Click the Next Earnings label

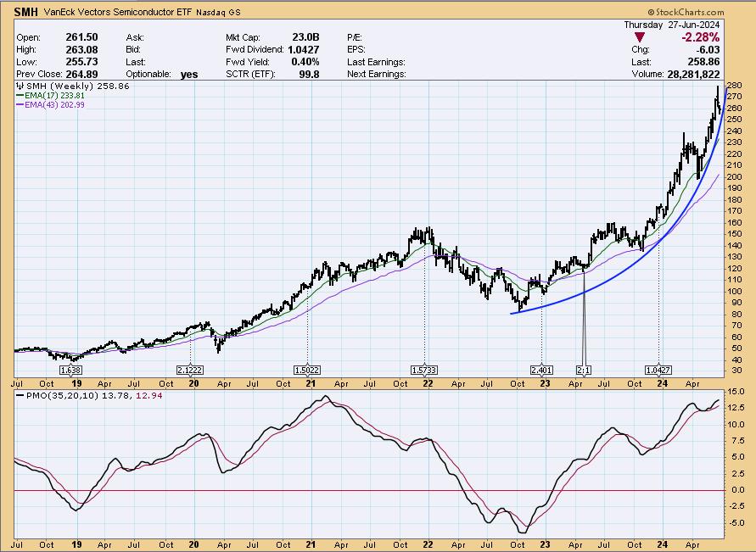point(377,74)
